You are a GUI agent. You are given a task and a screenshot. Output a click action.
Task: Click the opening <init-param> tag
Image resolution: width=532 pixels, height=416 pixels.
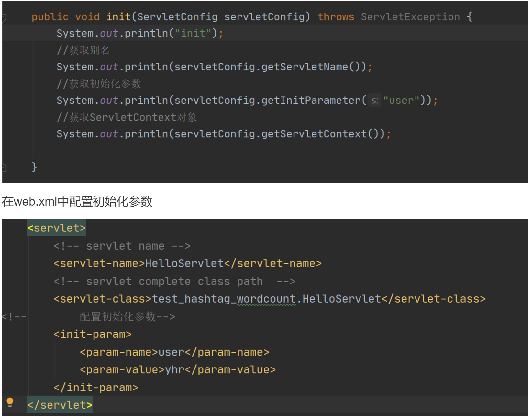point(93,334)
